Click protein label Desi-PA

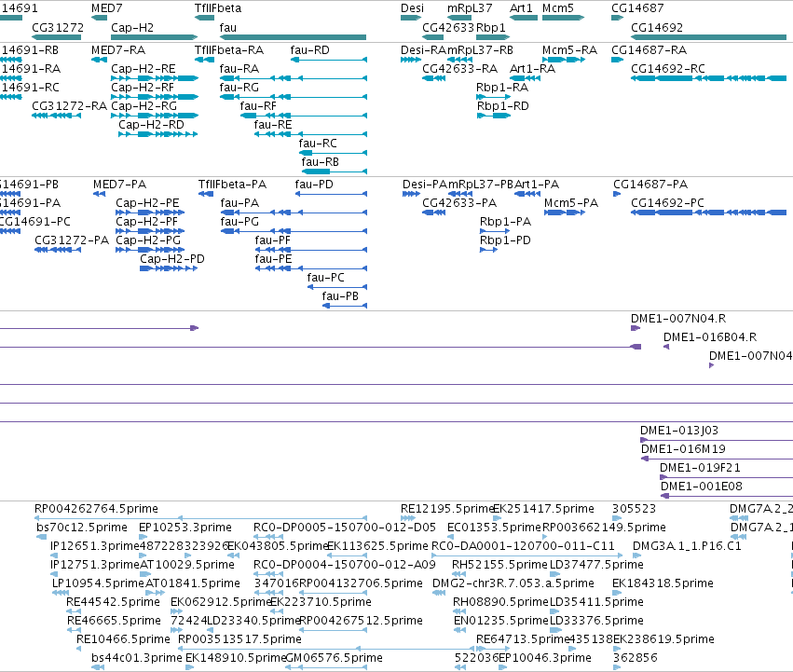425,185
